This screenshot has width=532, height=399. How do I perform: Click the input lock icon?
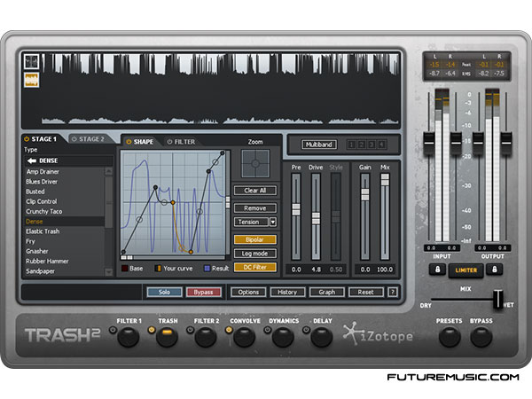coord(438,270)
